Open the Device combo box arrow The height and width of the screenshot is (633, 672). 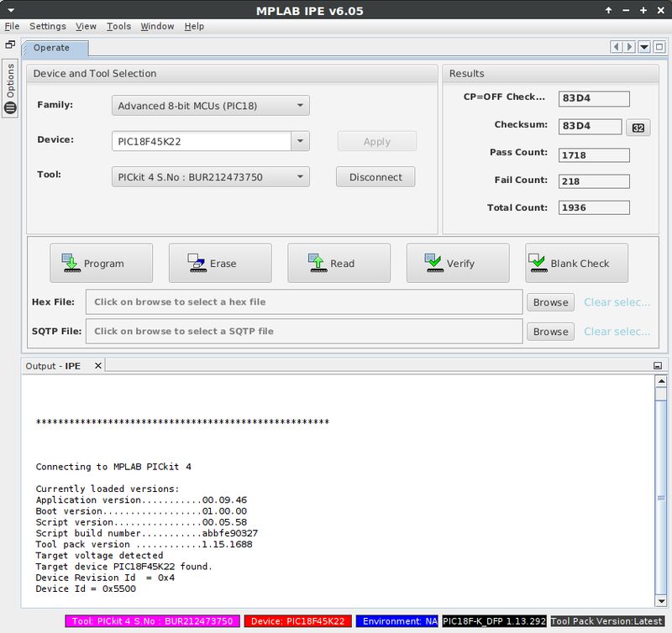point(300,142)
